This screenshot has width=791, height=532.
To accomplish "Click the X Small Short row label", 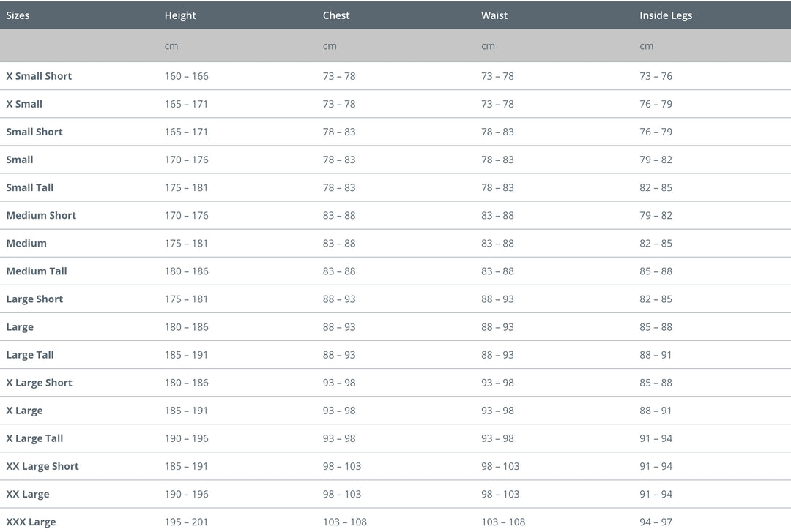I will (x=39, y=76).
